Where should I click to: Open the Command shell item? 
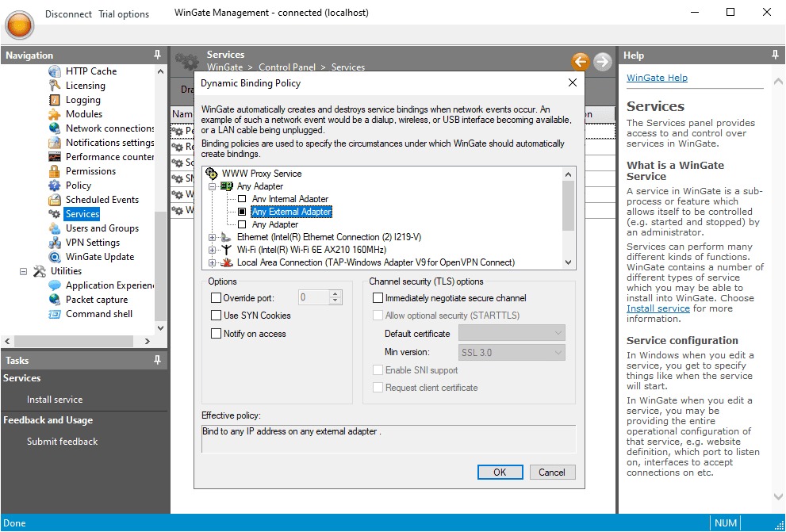point(98,314)
